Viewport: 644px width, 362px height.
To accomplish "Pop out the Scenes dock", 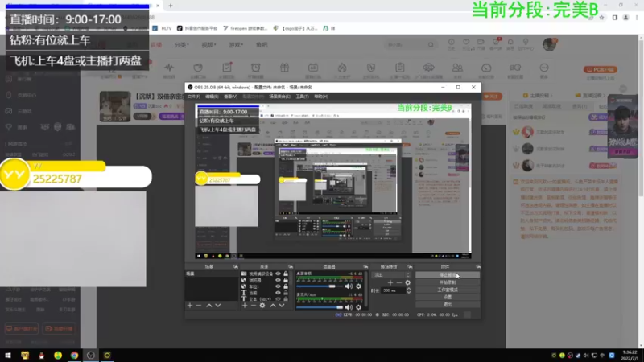I will [235, 267].
